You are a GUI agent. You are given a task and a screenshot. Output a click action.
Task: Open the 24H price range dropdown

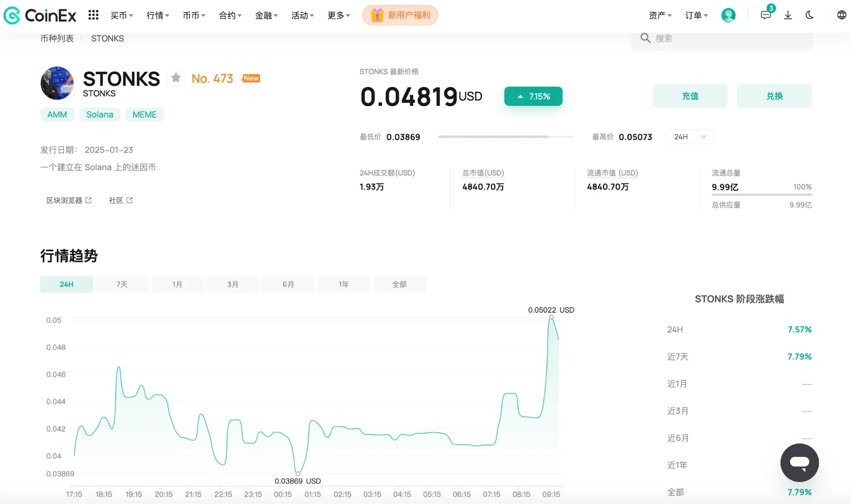(x=690, y=137)
